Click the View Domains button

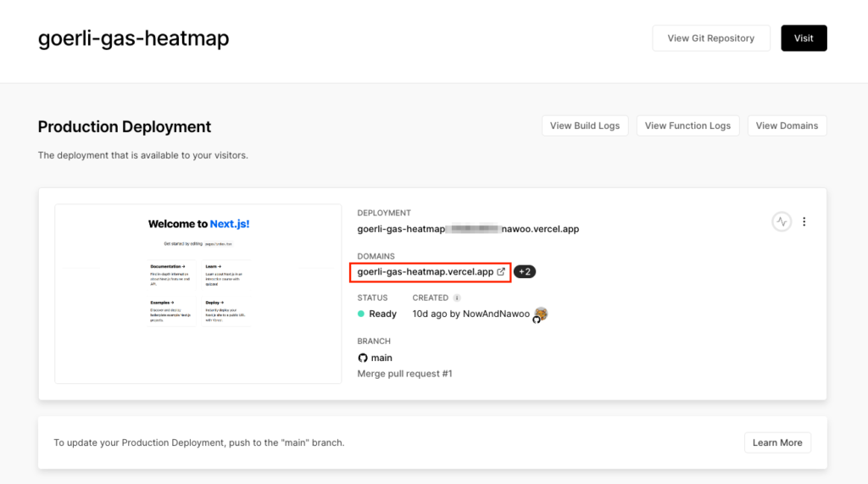click(787, 125)
